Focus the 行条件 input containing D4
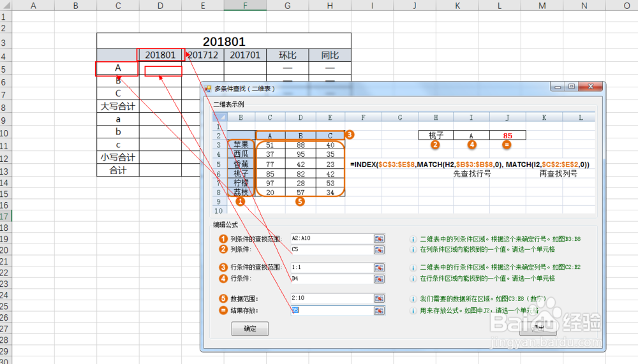 coord(332,279)
